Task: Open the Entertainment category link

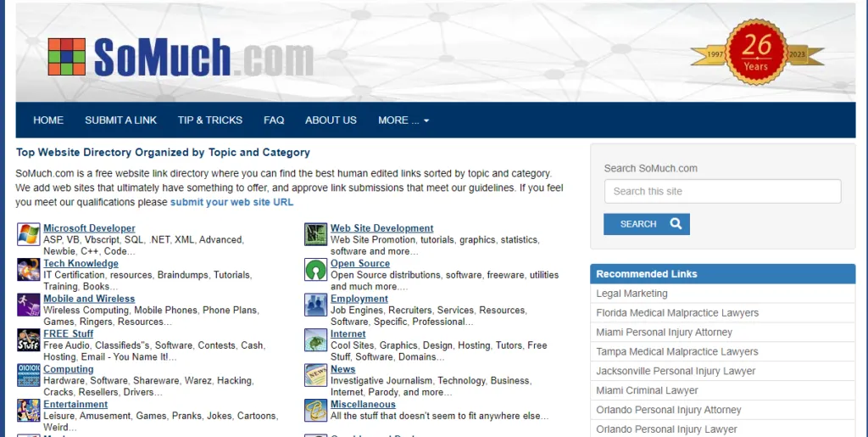Action: click(x=75, y=404)
